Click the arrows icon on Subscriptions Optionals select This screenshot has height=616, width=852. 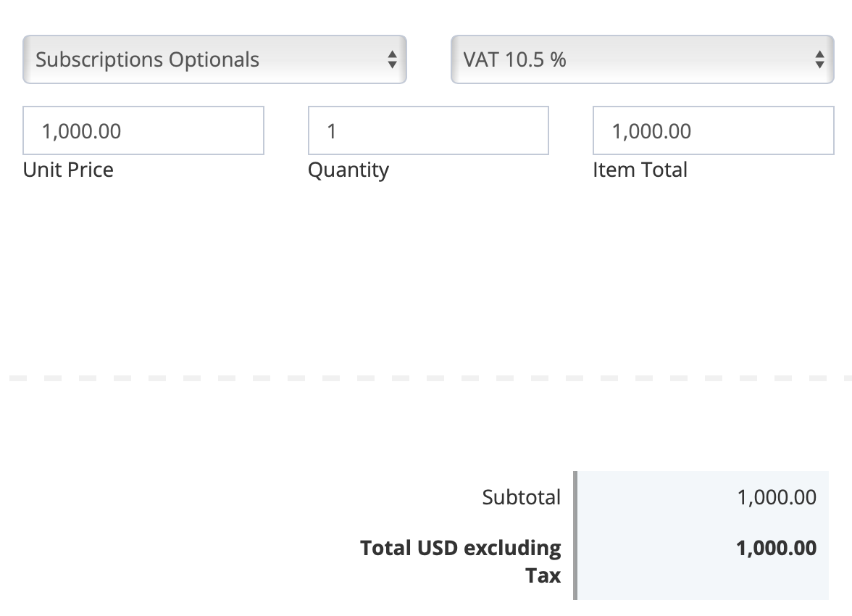point(392,59)
